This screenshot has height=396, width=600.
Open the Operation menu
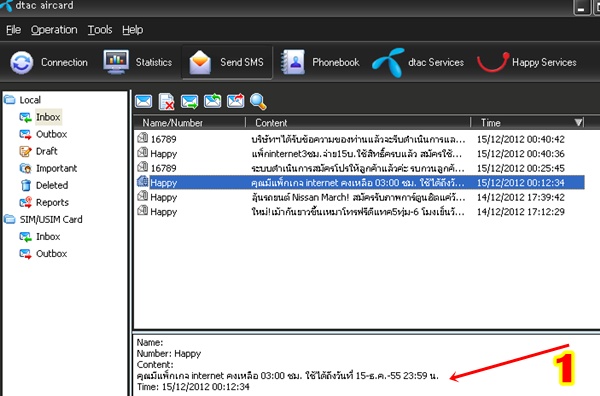pos(54,30)
